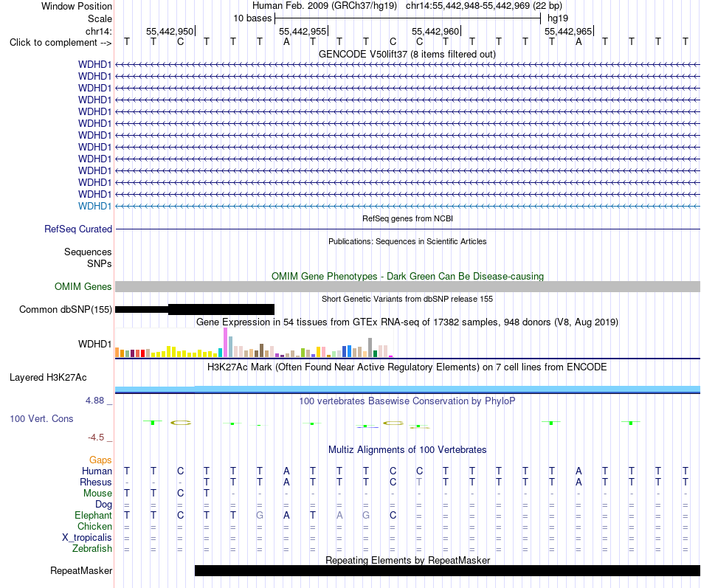701x588 pixels.
Task: Click the 'Click to complement -->' label
Action: (x=61, y=43)
